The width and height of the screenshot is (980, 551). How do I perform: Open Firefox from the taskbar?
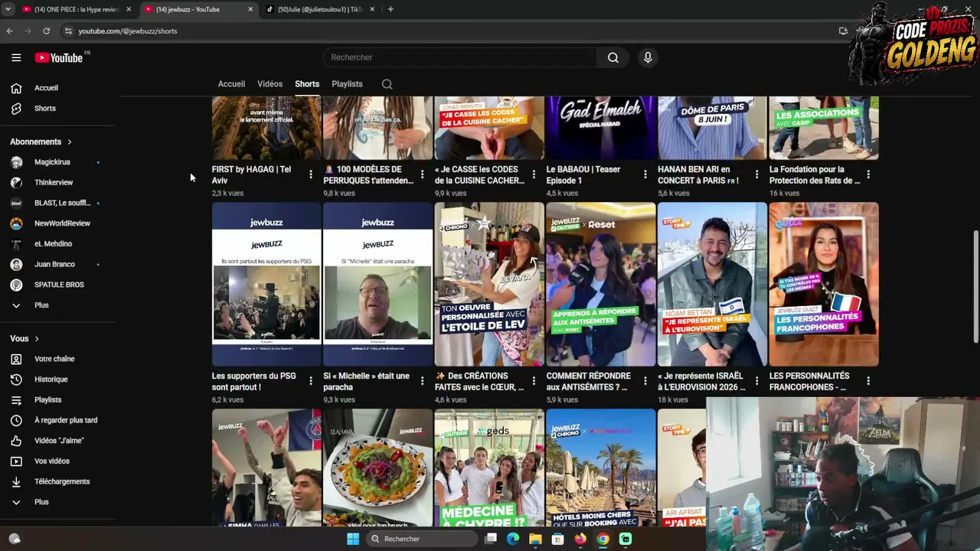[x=580, y=539]
